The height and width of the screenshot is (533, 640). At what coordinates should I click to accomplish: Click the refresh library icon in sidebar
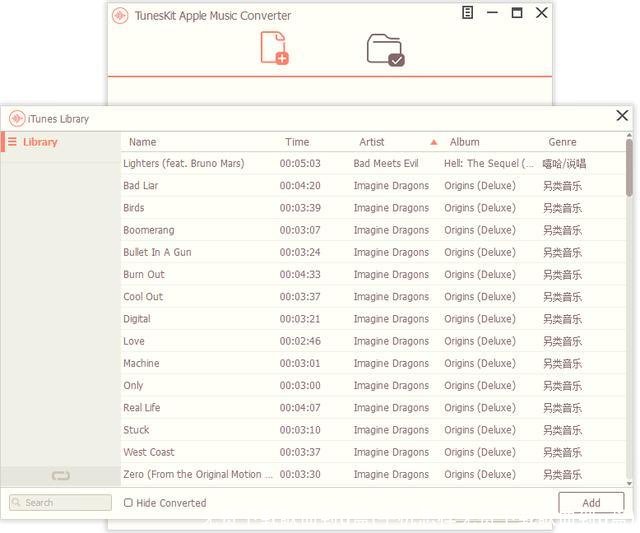(61, 476)
